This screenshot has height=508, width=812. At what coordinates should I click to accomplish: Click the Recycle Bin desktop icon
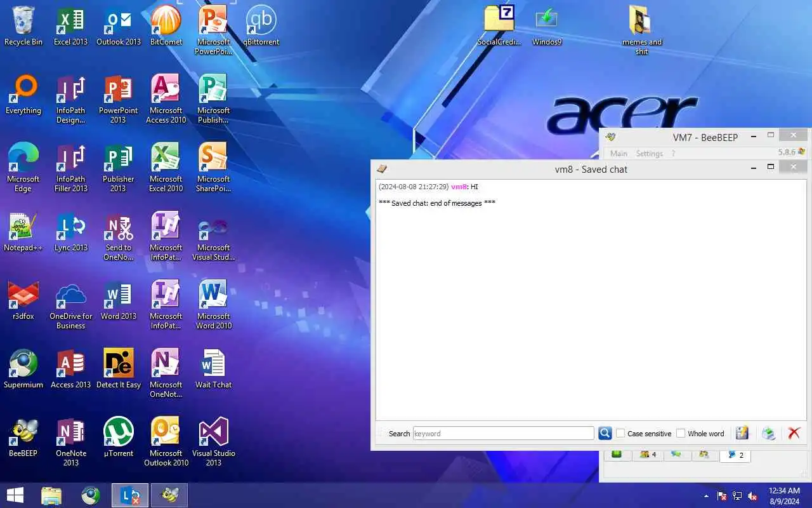pyautogui.click(x=23, y=26)
